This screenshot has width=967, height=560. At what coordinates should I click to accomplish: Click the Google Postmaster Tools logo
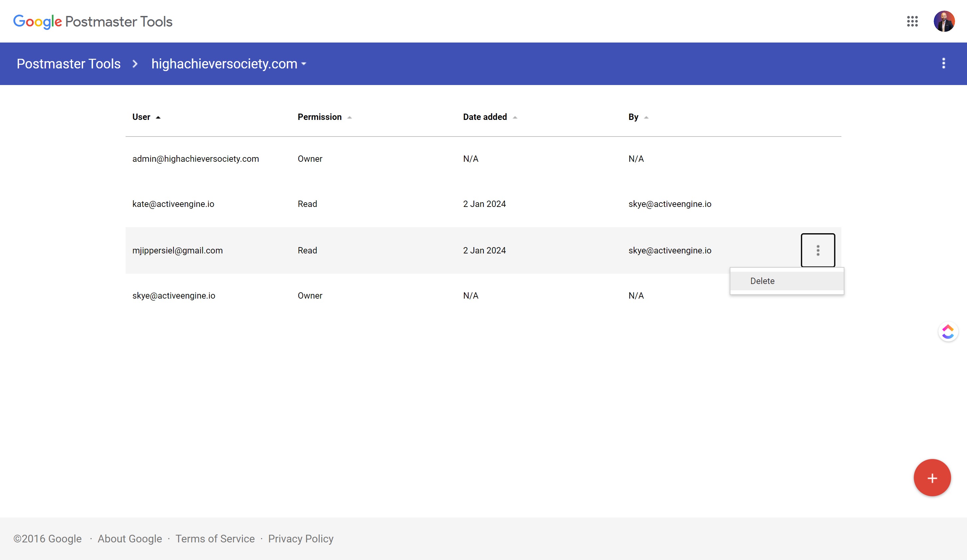tap(92, 22)
